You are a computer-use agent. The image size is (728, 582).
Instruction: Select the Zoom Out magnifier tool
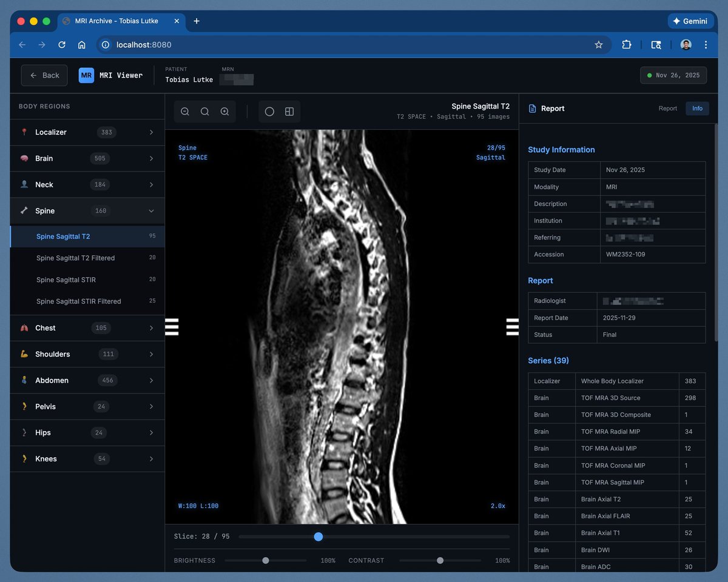coord(184,112)
